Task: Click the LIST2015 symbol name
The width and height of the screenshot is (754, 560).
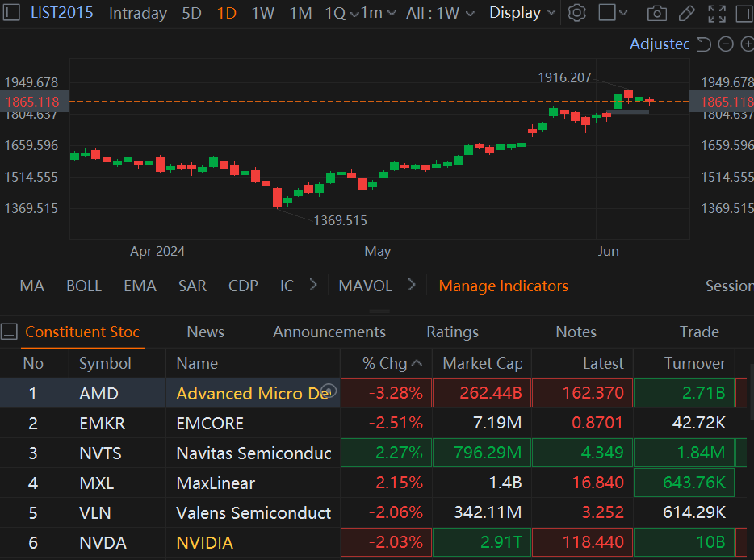Action: pos(62,12)
